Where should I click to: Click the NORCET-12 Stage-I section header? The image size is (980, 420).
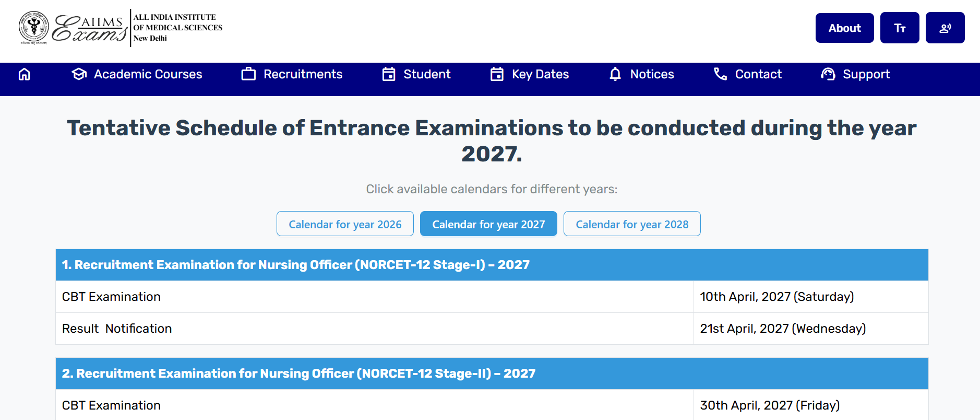[492, 265]
